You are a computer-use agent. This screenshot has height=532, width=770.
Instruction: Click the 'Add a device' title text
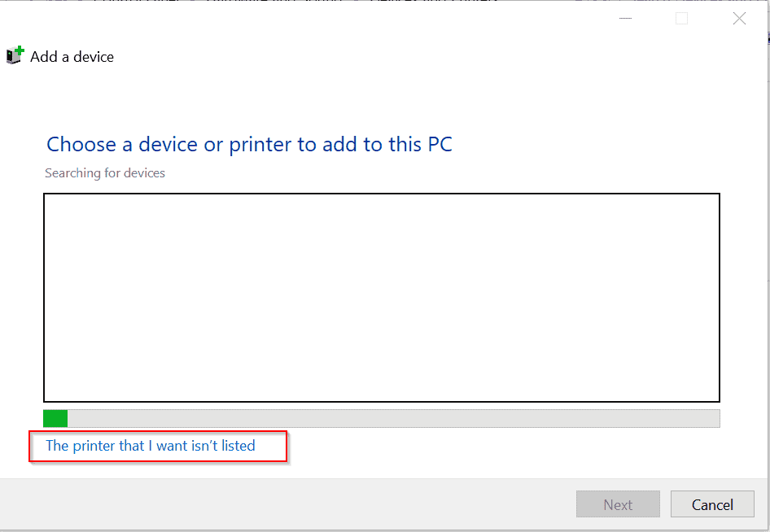pyautogui.click(x=72, y=57)
